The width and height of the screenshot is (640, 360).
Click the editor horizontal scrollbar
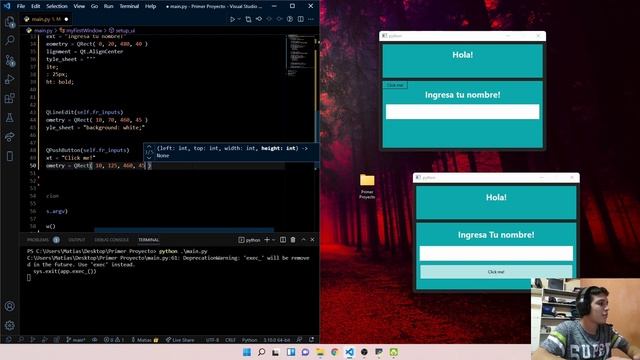click(184, 230)
